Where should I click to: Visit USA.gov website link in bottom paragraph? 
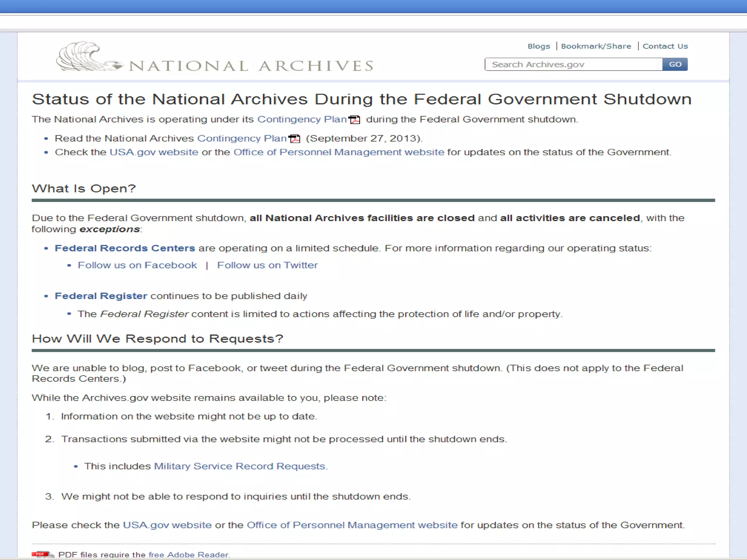(167, 525)
